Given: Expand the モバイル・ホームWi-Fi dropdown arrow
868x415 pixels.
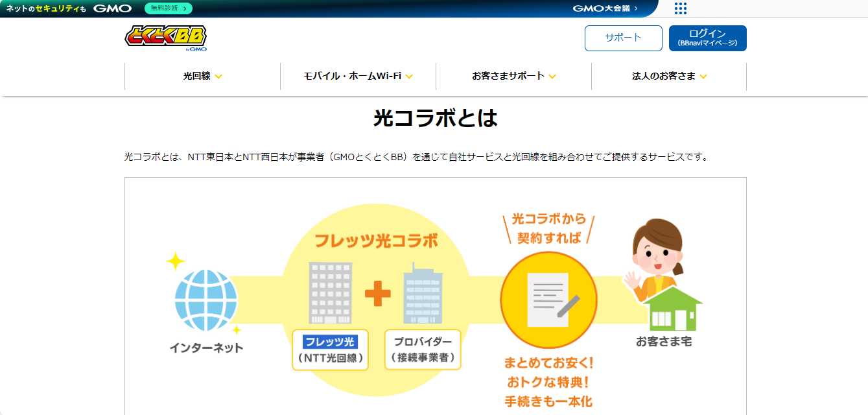Looking at the screenshot, I should click(409, 77).
